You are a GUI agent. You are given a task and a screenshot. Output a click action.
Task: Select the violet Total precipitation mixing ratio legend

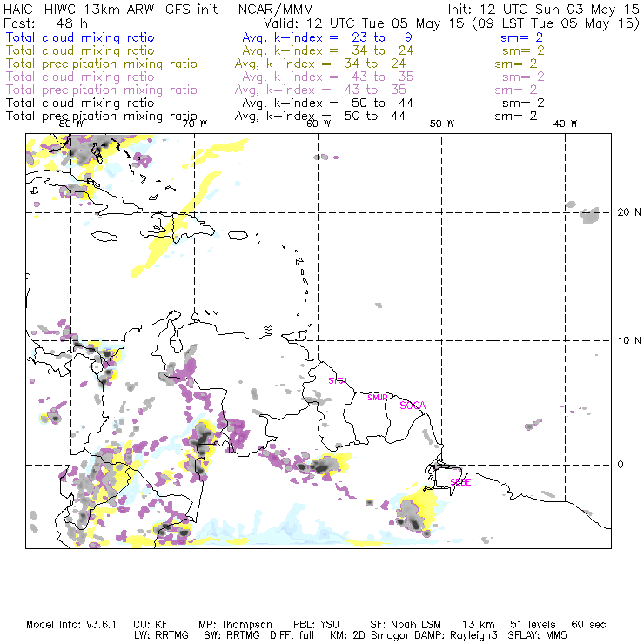point(101,90)
